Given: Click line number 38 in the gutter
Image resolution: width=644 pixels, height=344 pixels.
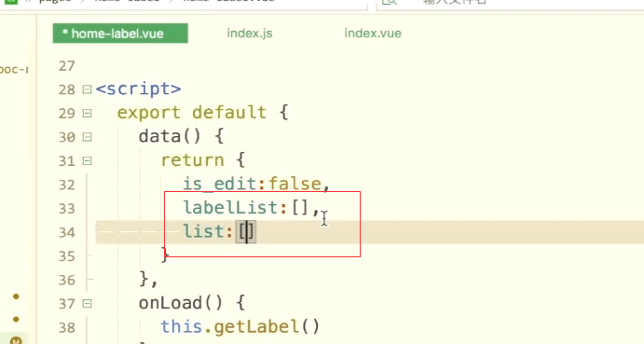Looking at the screenshot, I should click(66, 328).
